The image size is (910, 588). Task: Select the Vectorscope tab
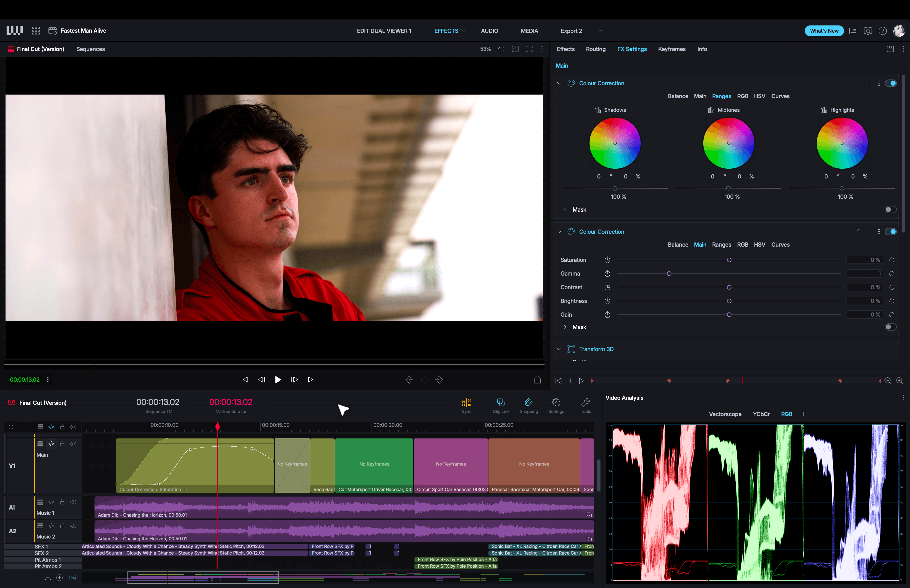point(725,414)
